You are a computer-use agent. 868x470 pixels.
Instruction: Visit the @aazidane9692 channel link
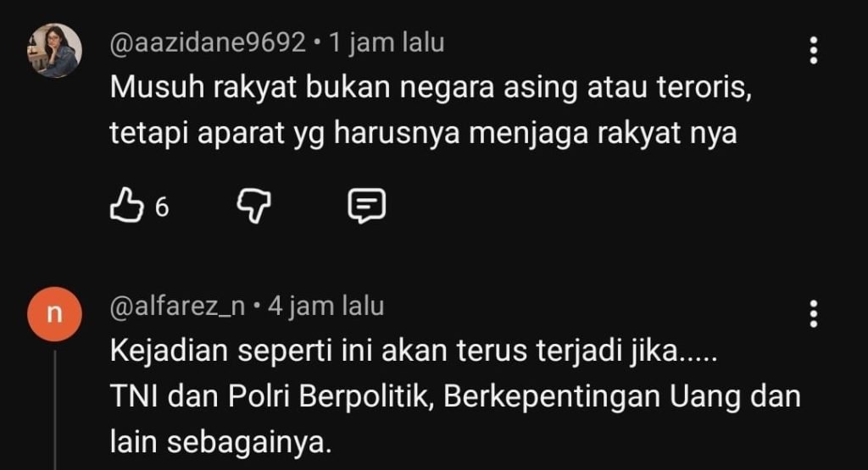tap(208, 42)
